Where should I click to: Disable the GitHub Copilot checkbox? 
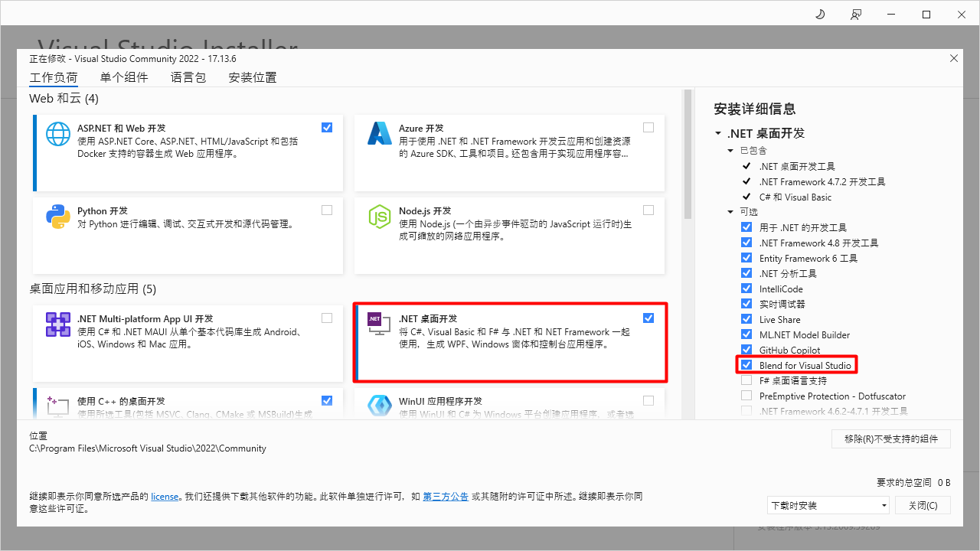746,350
